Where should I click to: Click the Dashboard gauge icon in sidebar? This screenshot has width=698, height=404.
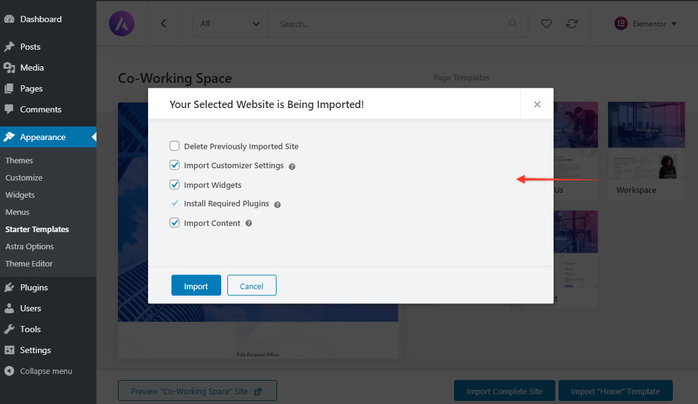tap(9, 19)
